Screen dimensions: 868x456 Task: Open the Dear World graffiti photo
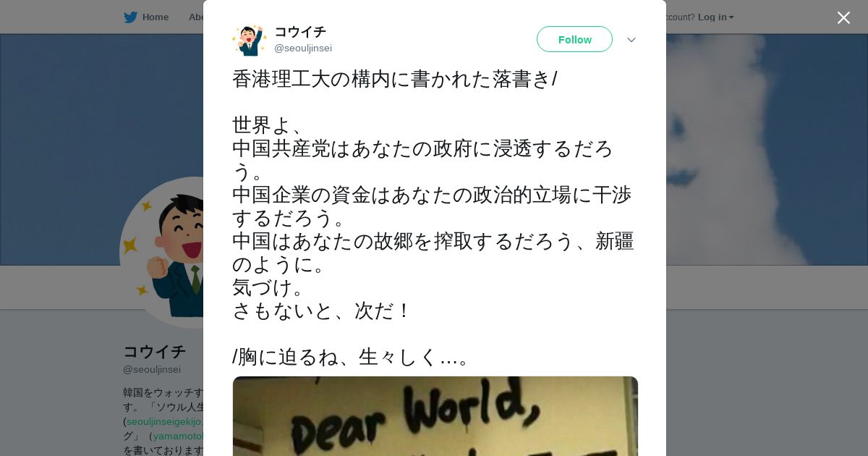[435, 416]
